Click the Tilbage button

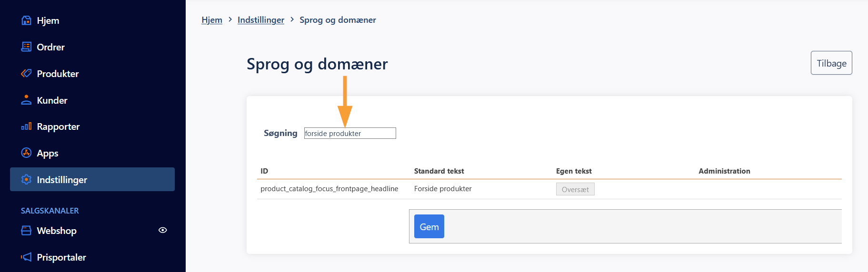click(831, 63)
